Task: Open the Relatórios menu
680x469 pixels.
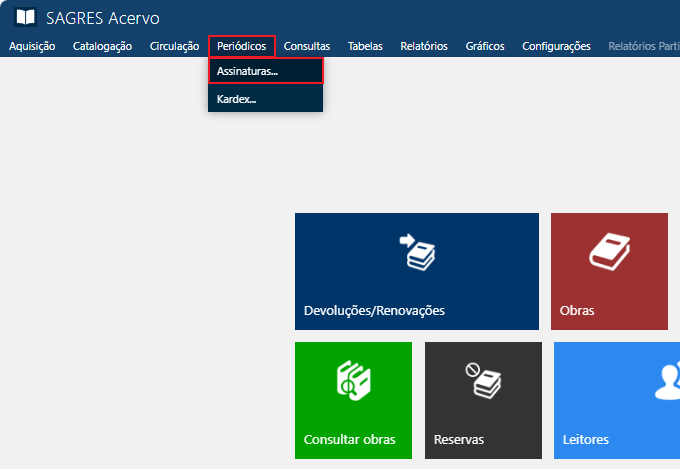Action: pyautogui.click(x=423, y=46)
